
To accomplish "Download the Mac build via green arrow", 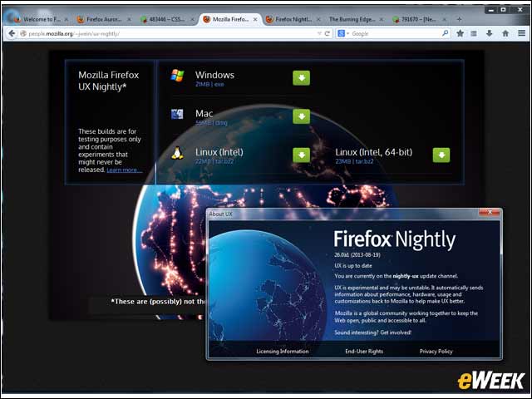I will (x=301, y=116).
